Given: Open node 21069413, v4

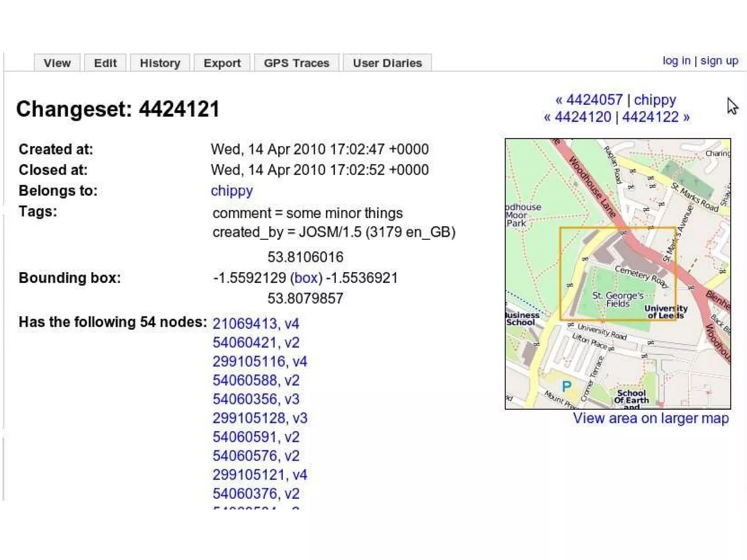Looking at the screenshot, I should pyautogui.click(x=256, y=324).
